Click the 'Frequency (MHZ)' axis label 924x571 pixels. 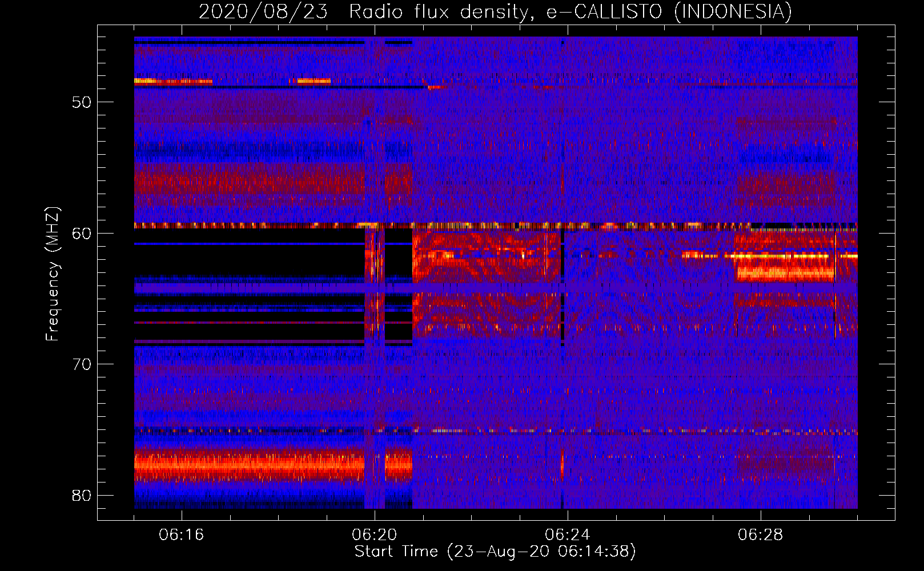coord(53,274)
